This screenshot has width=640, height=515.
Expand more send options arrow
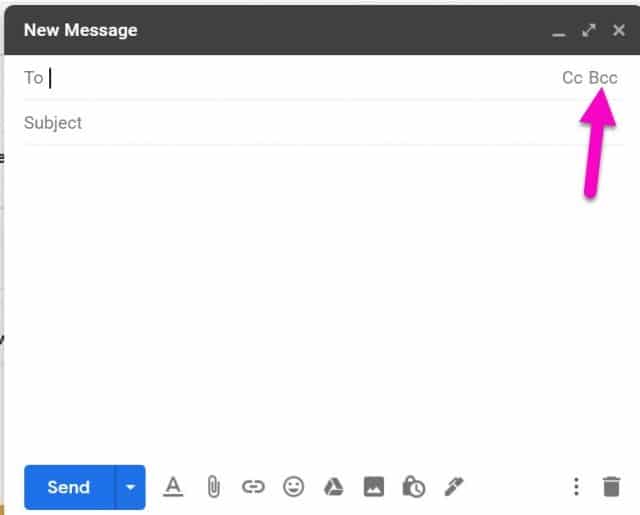130,487
